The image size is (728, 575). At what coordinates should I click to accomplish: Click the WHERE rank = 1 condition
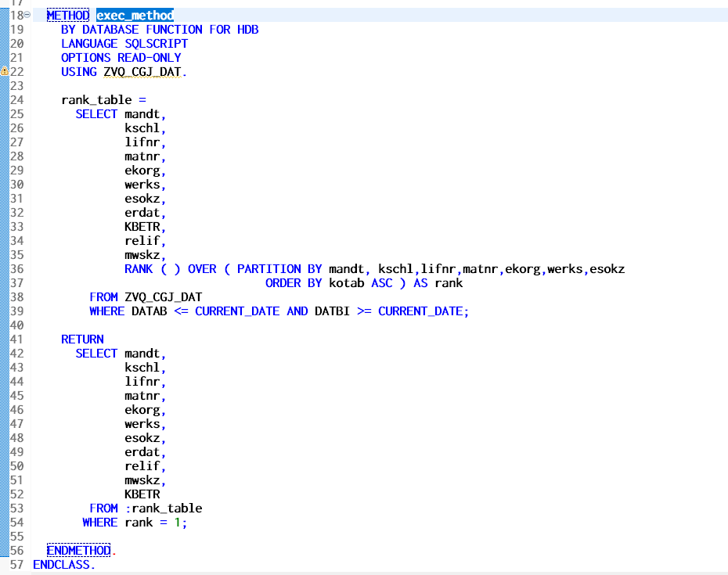[x=132, y=522]
